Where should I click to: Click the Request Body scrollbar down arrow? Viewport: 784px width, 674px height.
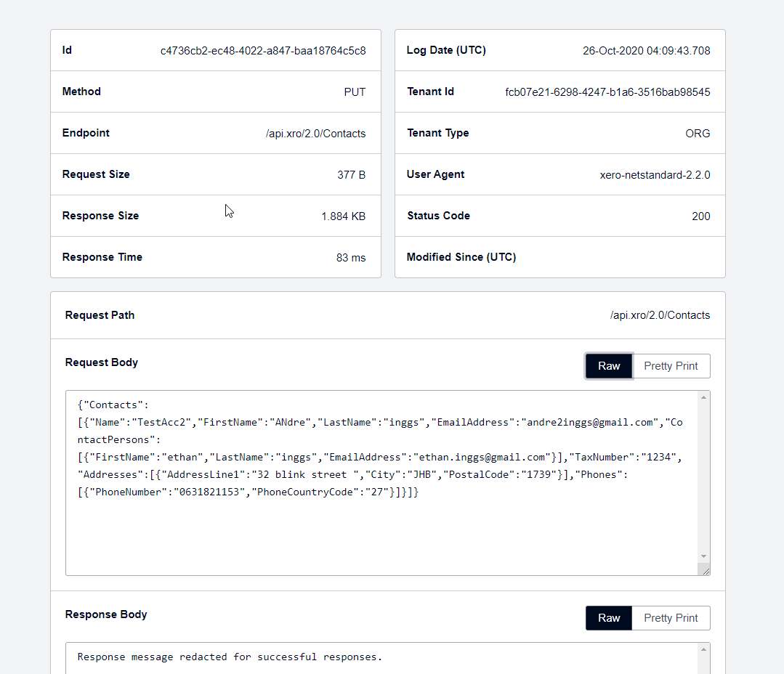tap(703, 555)
